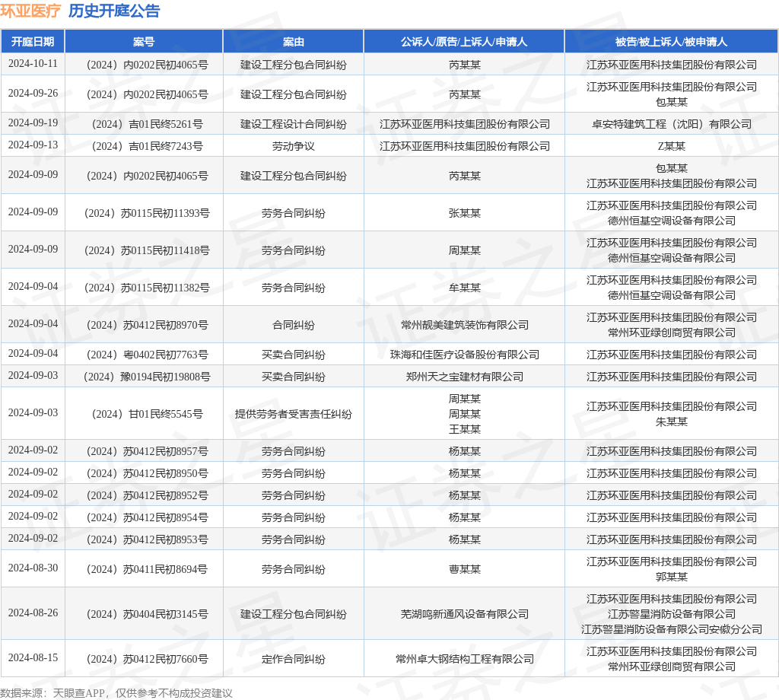This screenshot has height=700, width=779.
Task: Click 劳务合同纠纷 in the 8694 row
Action: [x=293, y=569]
